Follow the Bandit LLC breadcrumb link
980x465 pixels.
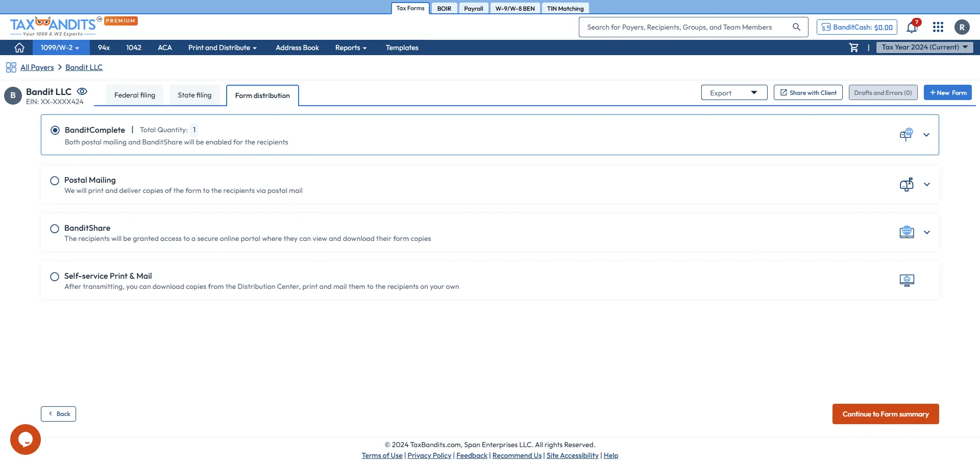(84, 67)
